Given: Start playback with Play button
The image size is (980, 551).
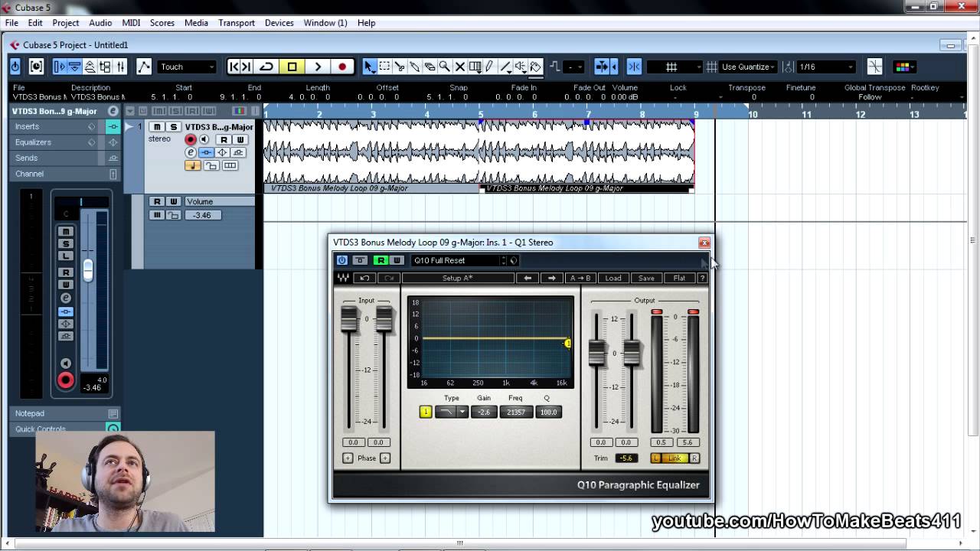Looking at the screenshot, I should pos(317,67).
